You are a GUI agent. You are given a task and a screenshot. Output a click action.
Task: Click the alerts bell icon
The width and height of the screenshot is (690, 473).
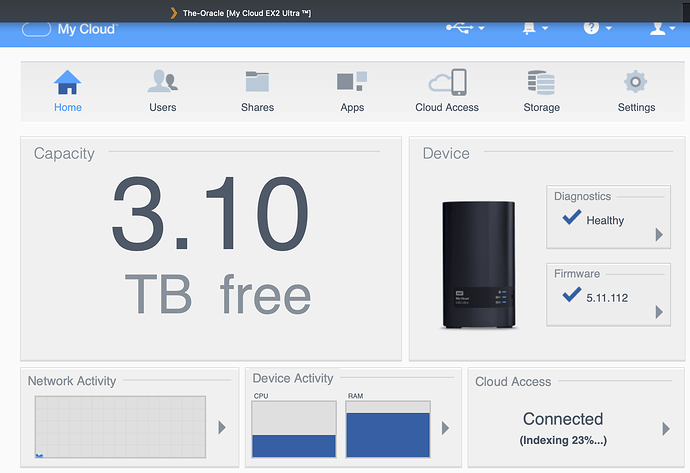[x=529, y=28]
